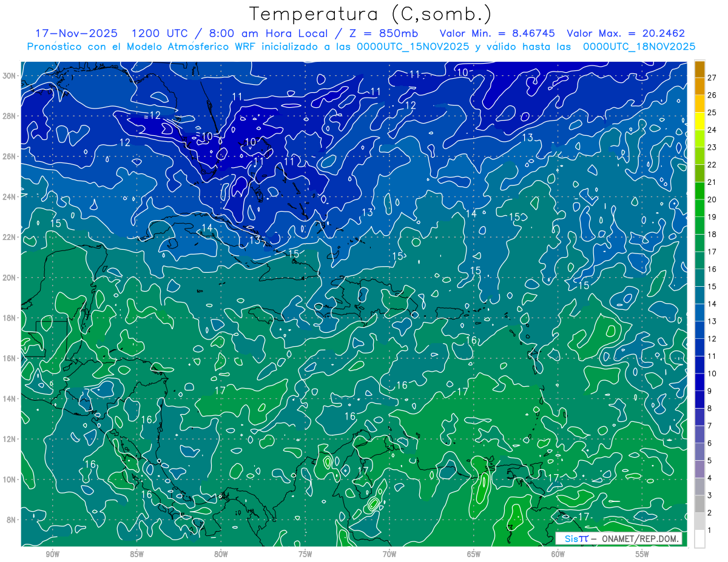
Task: Click the 85W longitude axis label
Action: coord(136,554)
